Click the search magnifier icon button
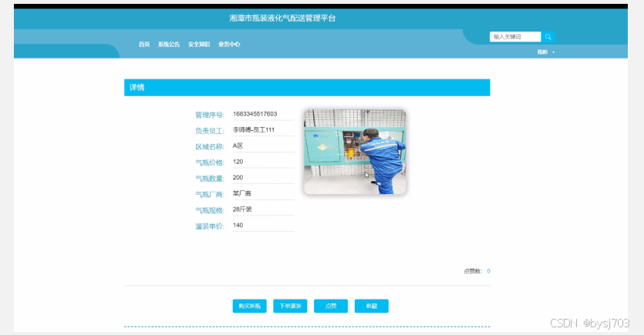 point(548,37)
